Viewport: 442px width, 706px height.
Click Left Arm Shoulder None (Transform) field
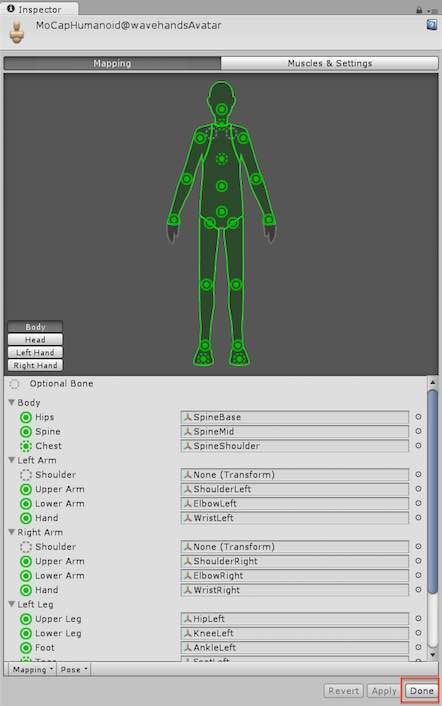point(295,475)
